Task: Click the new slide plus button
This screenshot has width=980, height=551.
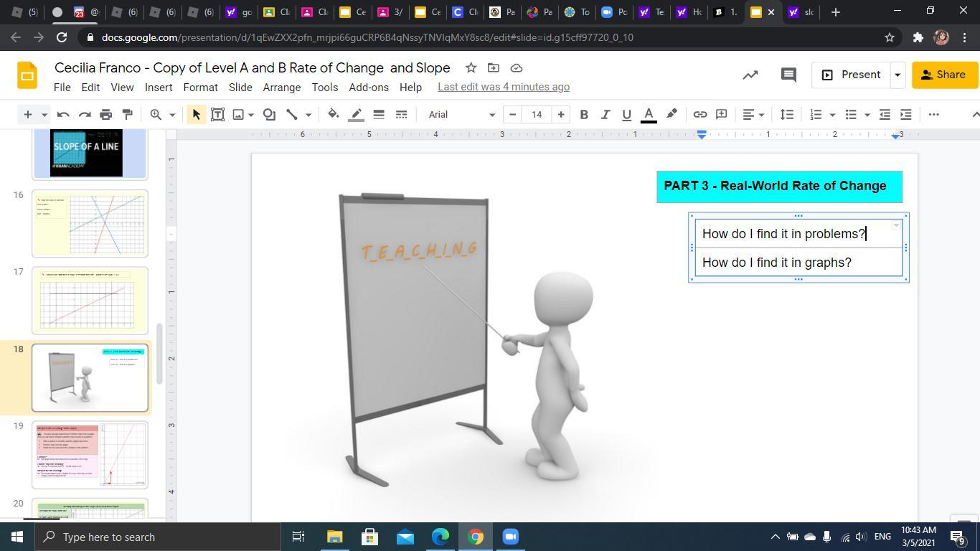Action: pos(27,115)
